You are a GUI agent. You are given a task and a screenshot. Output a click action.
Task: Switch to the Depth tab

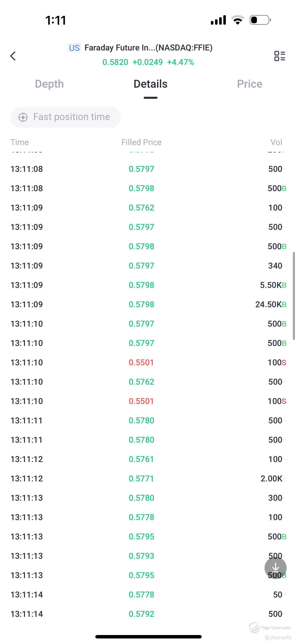point(49,84)
